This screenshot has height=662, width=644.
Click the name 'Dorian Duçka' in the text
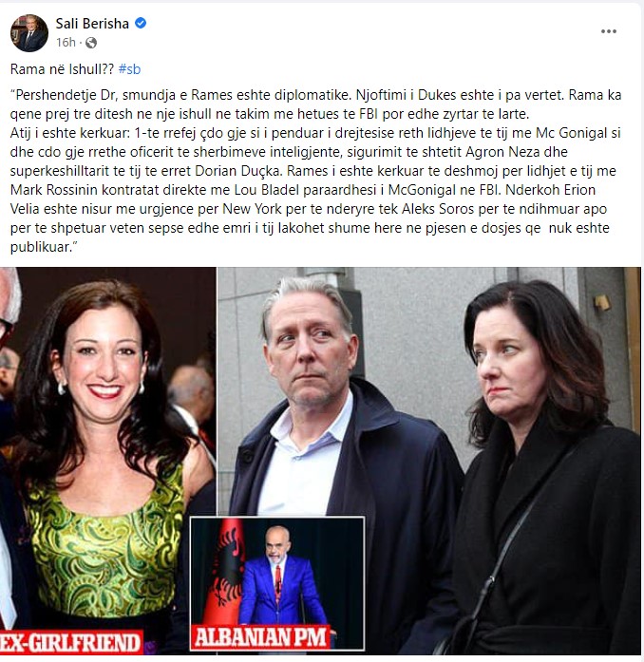pyautogui.click(x=237, y=171)
